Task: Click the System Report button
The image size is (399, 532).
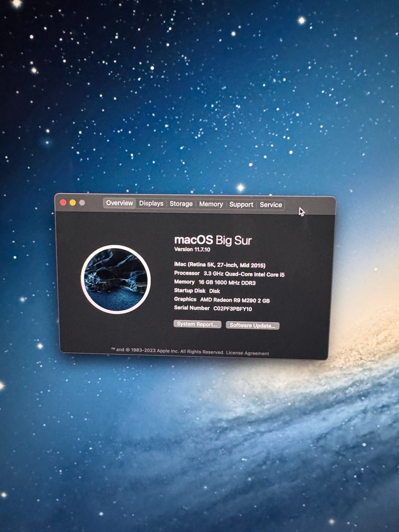Action: [x=197, y=324]
